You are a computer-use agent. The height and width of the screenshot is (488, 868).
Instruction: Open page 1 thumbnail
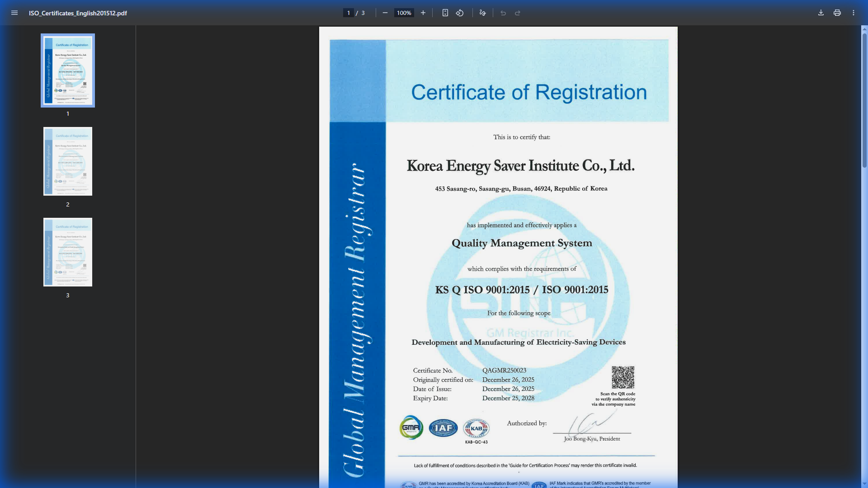(68, 70)
